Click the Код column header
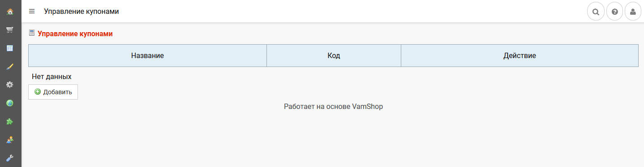Image resolution: width=644 pixels, height=167 pixels. coord(334,56)
